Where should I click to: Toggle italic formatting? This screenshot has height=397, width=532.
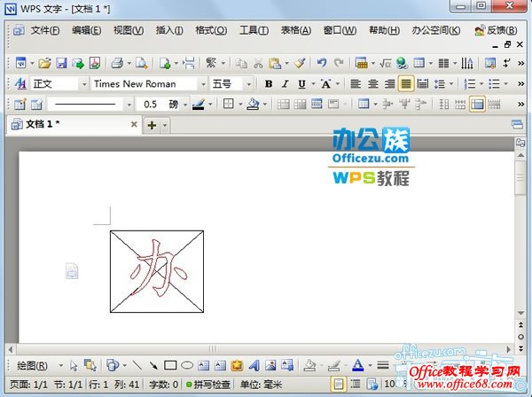(286, 83)
